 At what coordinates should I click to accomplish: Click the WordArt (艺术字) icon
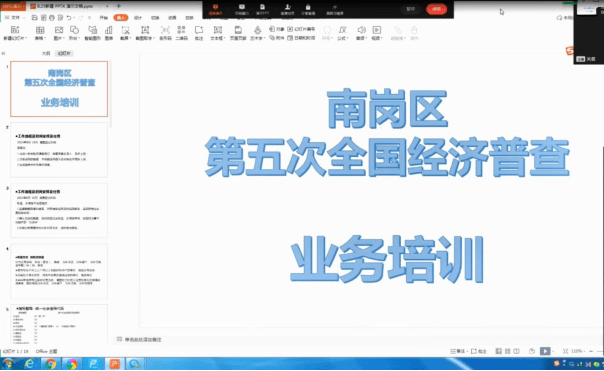pos(257,30)
